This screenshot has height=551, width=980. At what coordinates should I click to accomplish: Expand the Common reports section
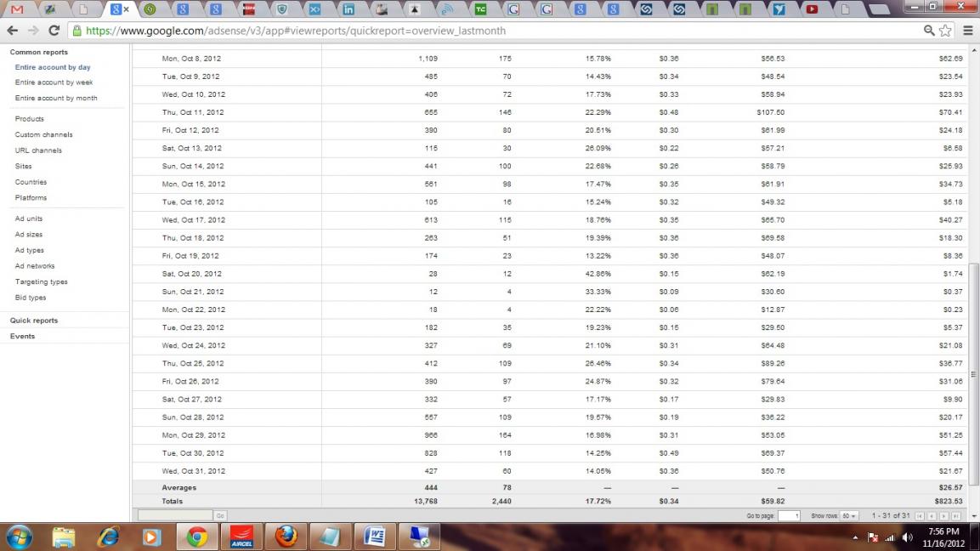tap(39, 52)
